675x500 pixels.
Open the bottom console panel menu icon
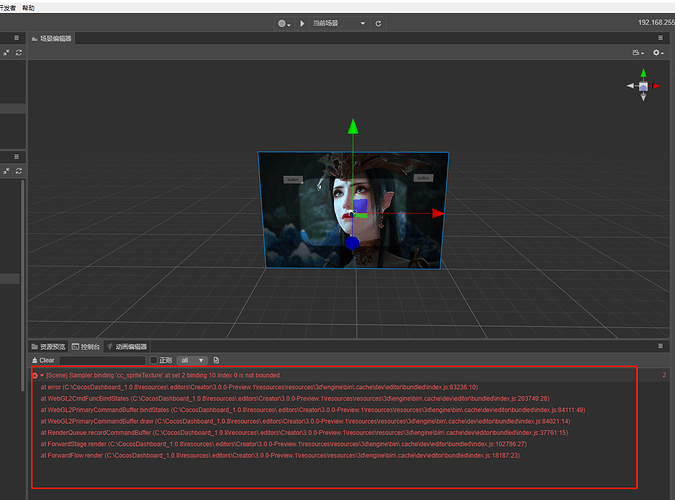pyautogui.click(x=660, y=346)
